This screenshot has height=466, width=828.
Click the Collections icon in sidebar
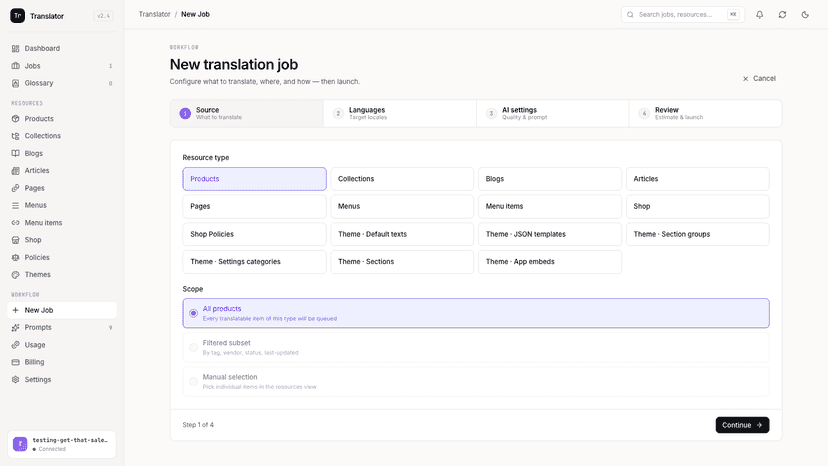click(x=15, y=136)
